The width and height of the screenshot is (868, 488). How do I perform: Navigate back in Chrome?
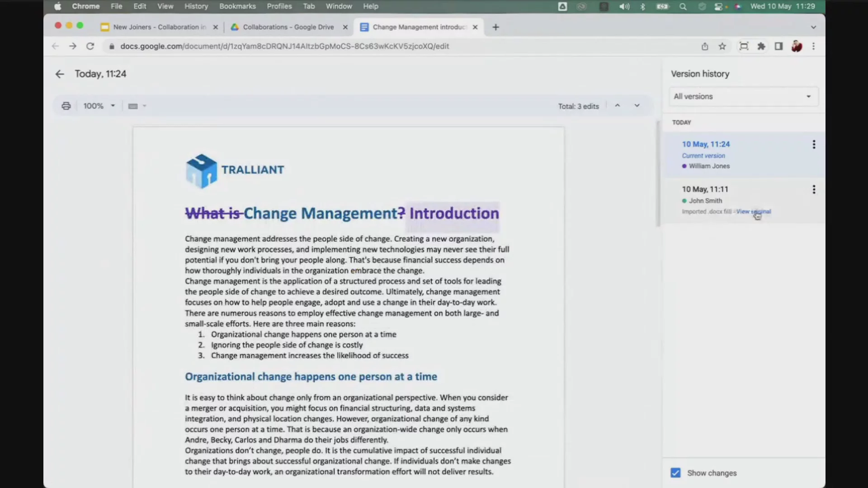coord(55,46)
